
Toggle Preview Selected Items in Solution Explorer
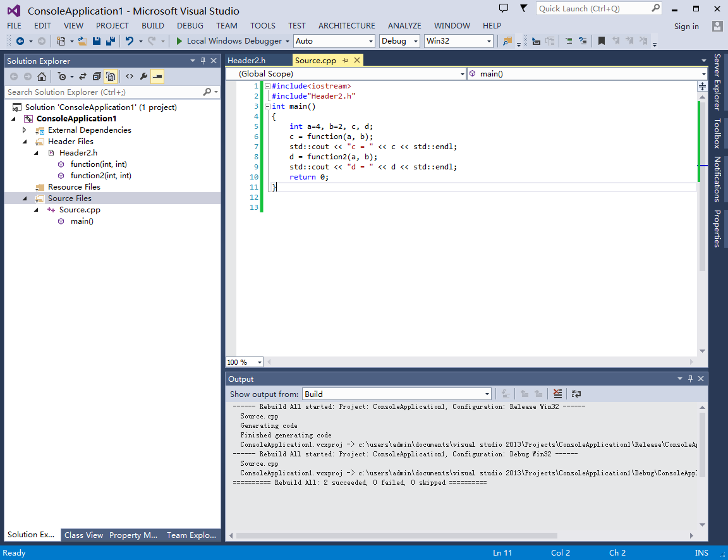157,76
